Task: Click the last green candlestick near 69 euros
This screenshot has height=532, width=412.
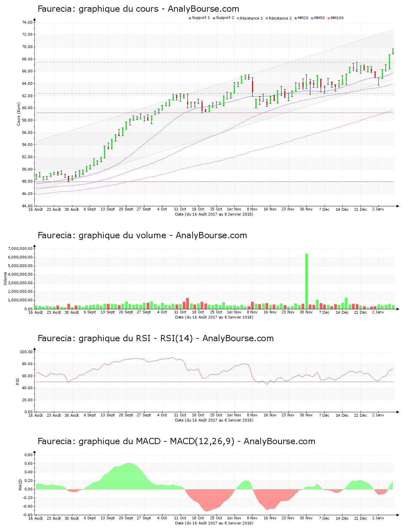Action: tap(393, 51)
